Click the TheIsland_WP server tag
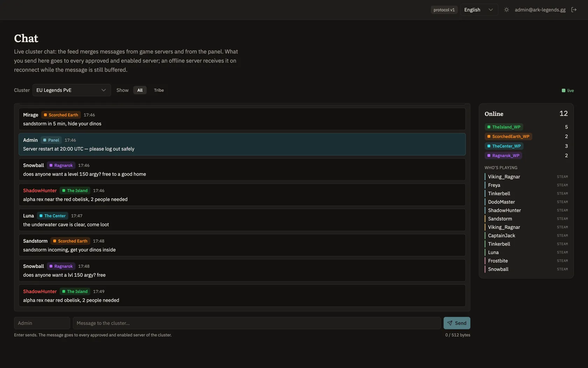 pyautogui.click(x=504, y=127)
